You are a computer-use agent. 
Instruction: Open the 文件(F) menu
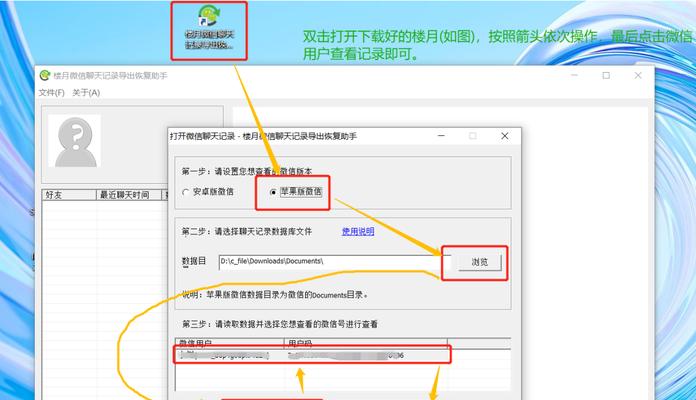coord(51,93)
